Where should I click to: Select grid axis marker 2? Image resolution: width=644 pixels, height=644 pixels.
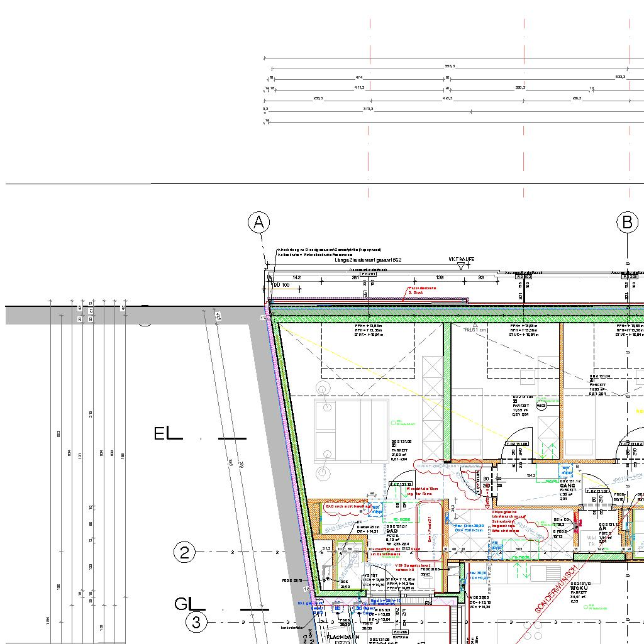[x=184, y=552]
